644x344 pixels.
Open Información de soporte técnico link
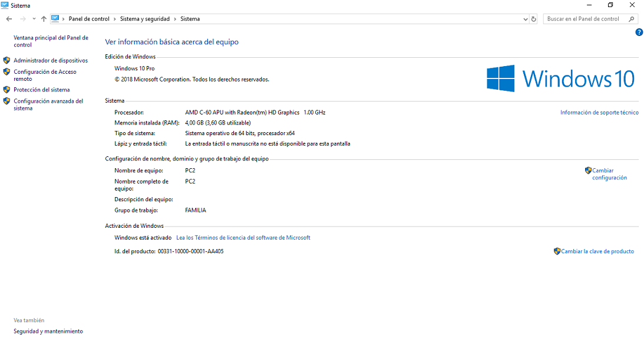pos(599,112)
